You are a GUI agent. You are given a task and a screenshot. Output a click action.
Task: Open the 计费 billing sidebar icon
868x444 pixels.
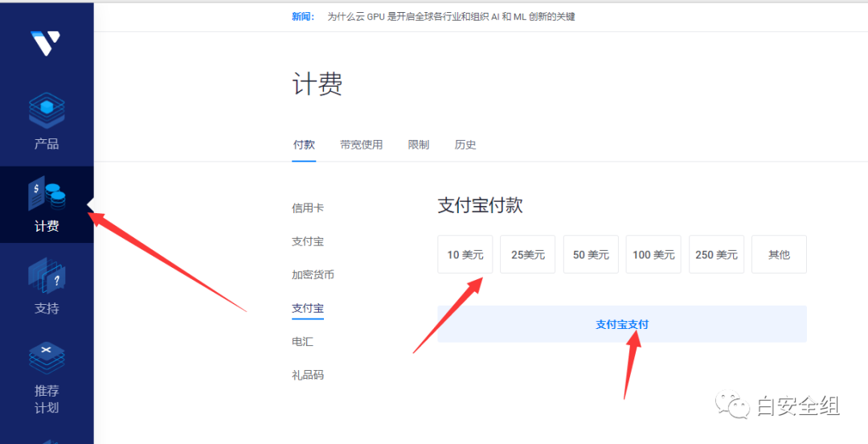click(47, 194)
